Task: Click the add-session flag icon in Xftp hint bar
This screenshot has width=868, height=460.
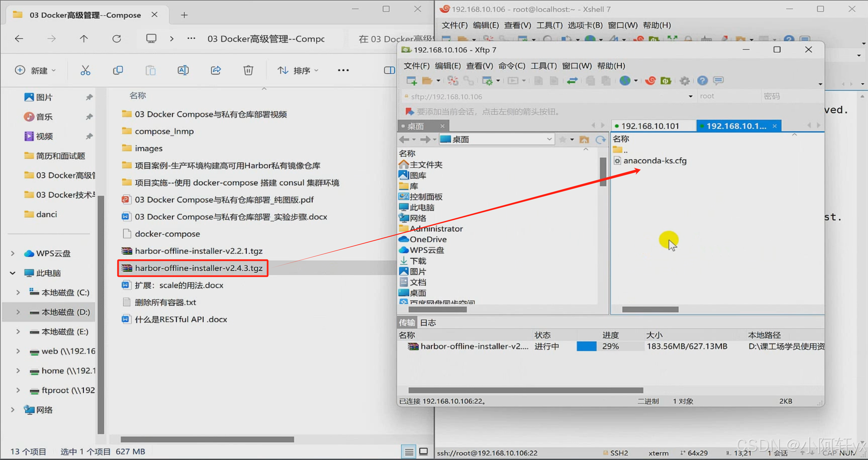Action: coord(409,112)
